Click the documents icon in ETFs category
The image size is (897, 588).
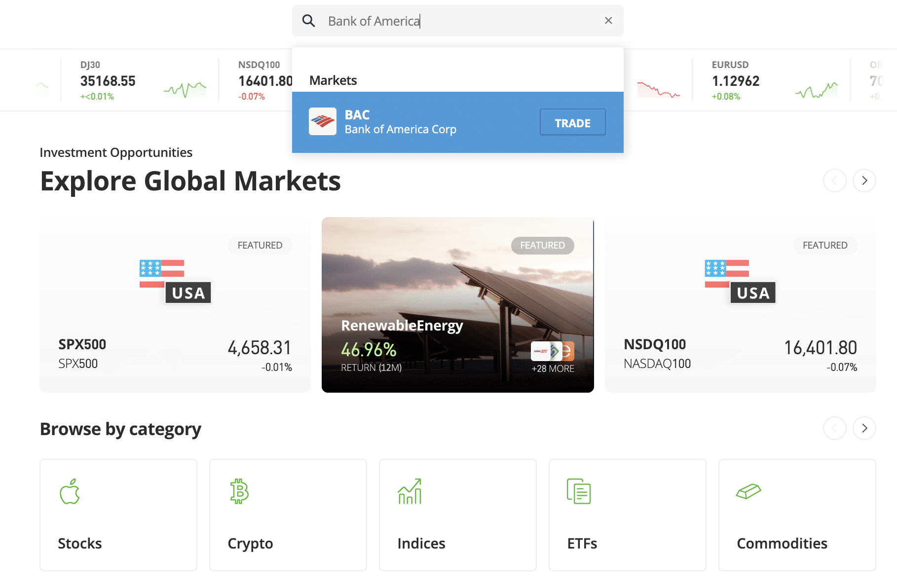[579, 491]
